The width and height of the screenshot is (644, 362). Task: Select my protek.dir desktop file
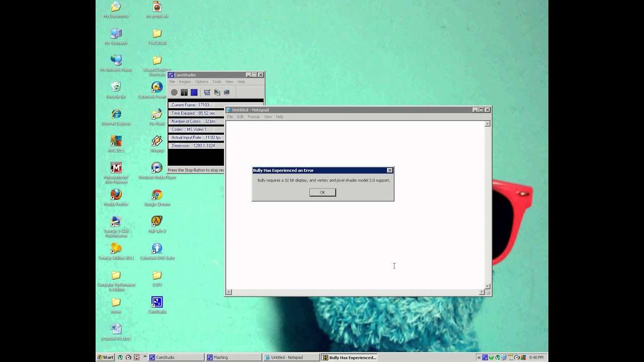157,10
